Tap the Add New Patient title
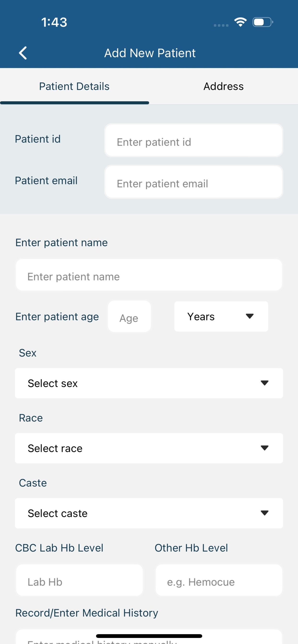Viewport: 298px width, 644px height. click(150, 53)
